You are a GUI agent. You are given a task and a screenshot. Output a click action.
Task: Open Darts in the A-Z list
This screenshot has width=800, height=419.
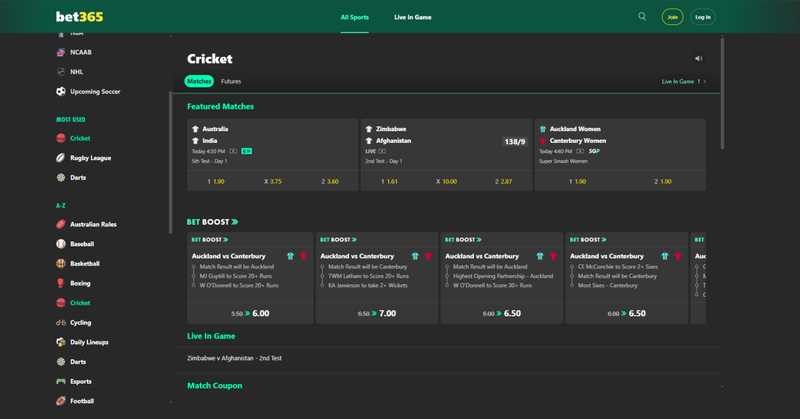point(78,362)
